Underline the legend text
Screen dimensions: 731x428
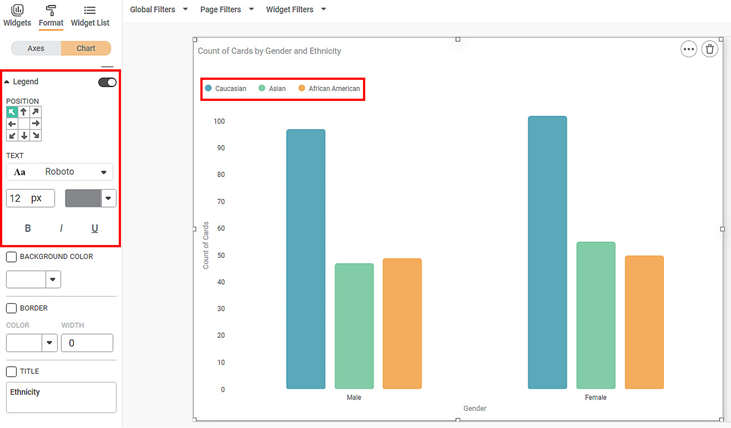(x=95, y=228)
